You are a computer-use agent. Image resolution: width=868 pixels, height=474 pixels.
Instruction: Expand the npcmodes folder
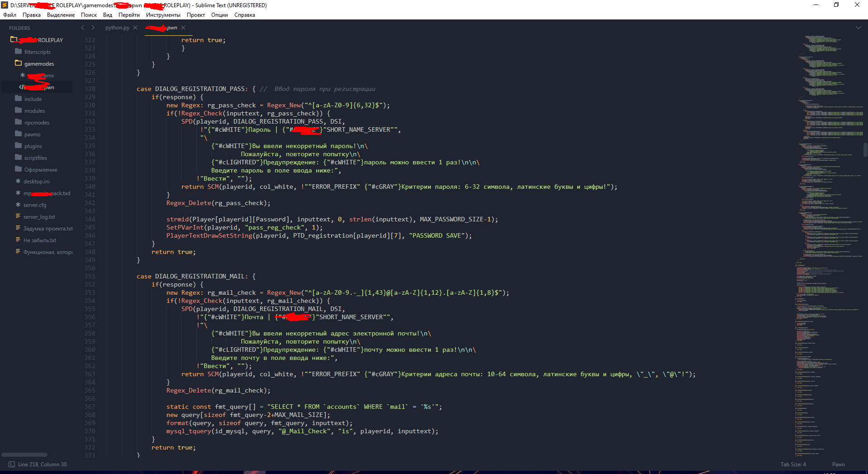coord(37,122)
